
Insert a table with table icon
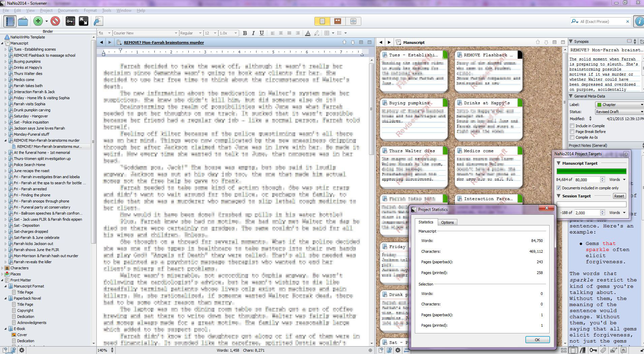tap(327, 33)
